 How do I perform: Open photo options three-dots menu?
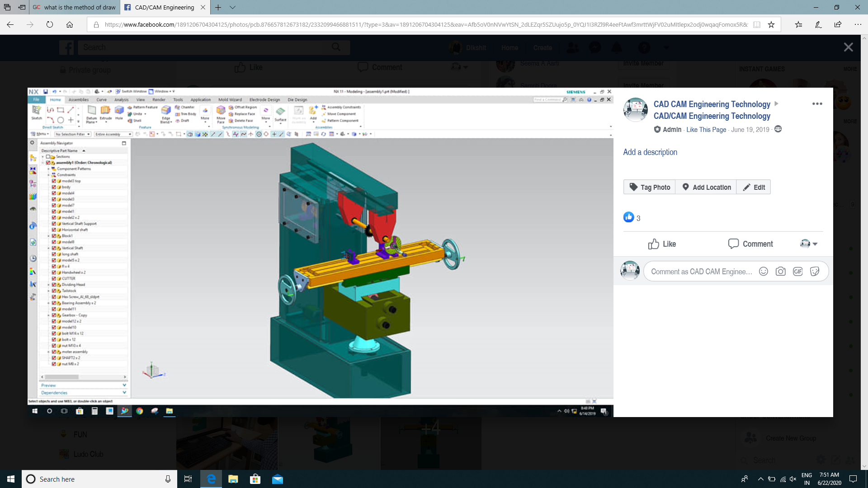pos(817,104)
